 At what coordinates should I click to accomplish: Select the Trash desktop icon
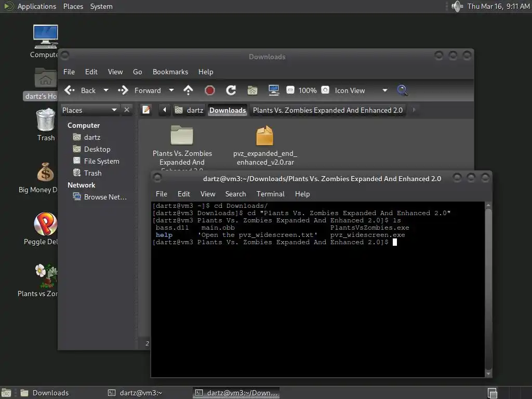pos(46,124)
